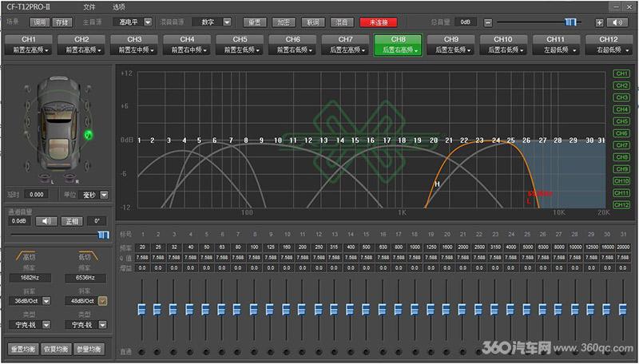
Task: Click the 混音 mixer button
Action: tap(342, 22)
